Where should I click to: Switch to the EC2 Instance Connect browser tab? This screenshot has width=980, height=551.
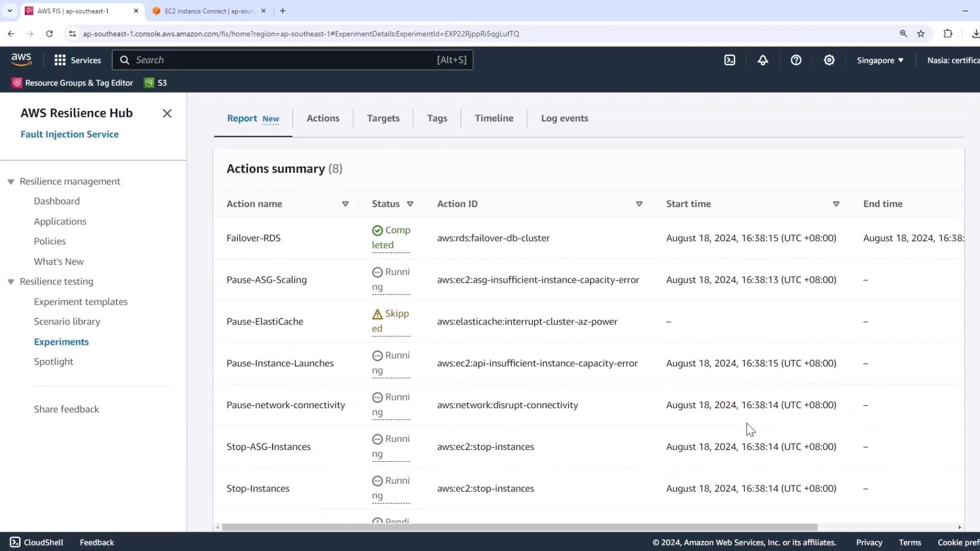(x=209, y=11)
